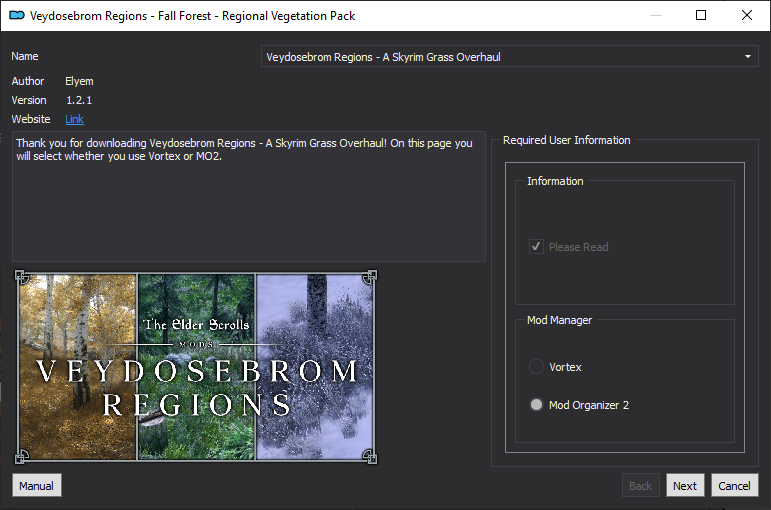This screenshot has width=771, height=510.
Task: Click author name Elyem
Action: coord(79,81)
